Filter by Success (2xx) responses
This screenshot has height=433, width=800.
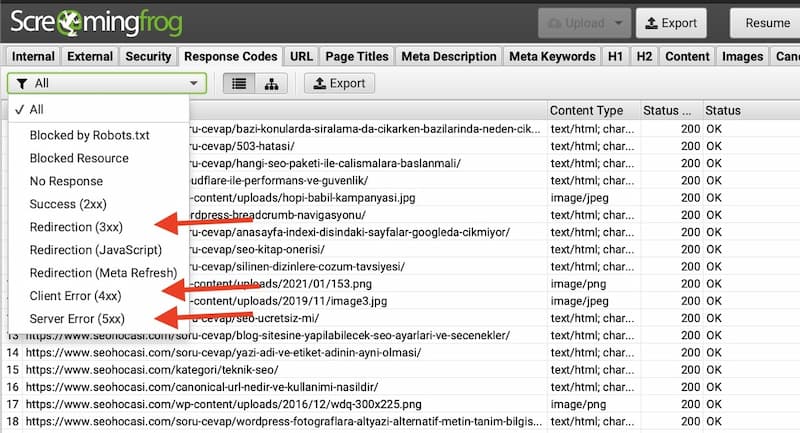pos(69,204)
